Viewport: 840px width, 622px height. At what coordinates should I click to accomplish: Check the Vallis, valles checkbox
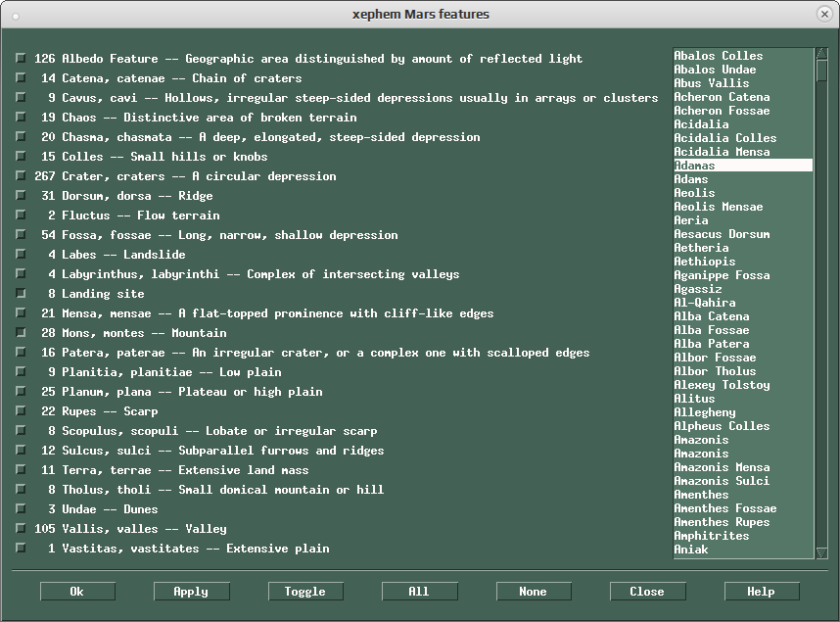tap(21, 528)
